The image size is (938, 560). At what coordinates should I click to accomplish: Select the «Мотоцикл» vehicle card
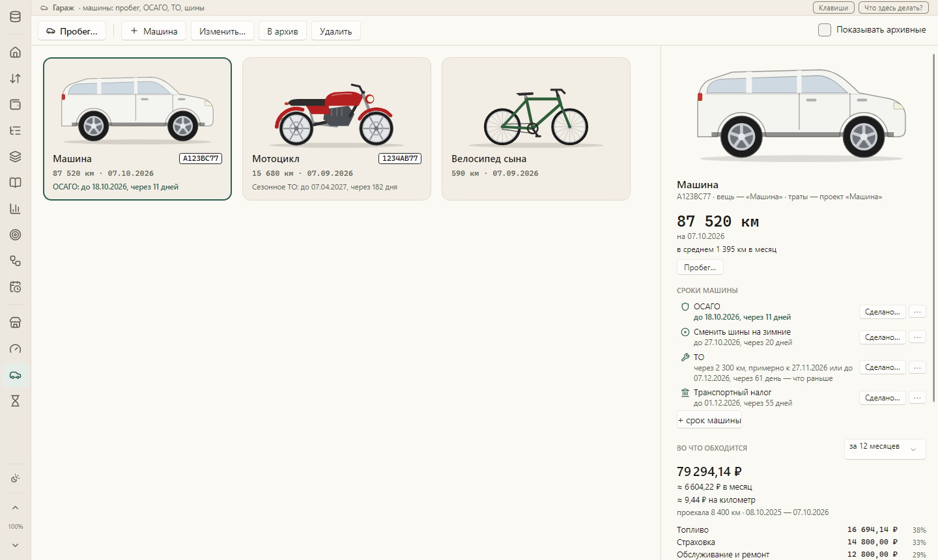[x=337, y=129]
